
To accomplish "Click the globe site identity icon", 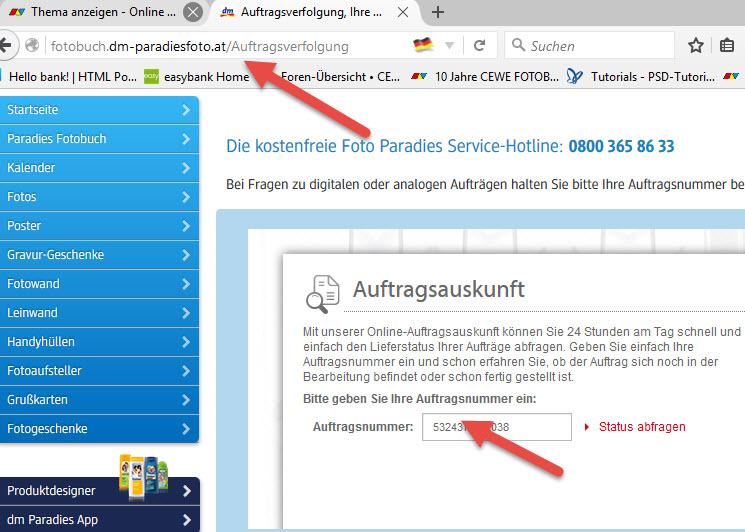I will point(32,46).
